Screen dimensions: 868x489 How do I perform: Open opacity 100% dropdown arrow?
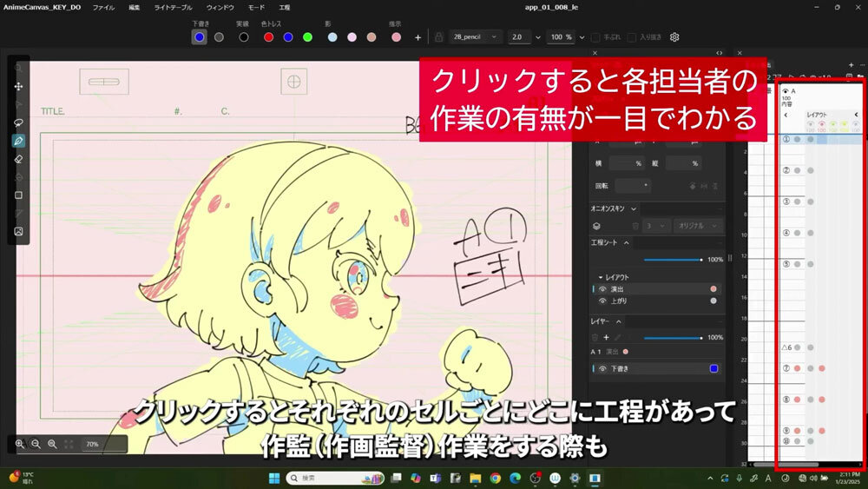pos(582,37)
